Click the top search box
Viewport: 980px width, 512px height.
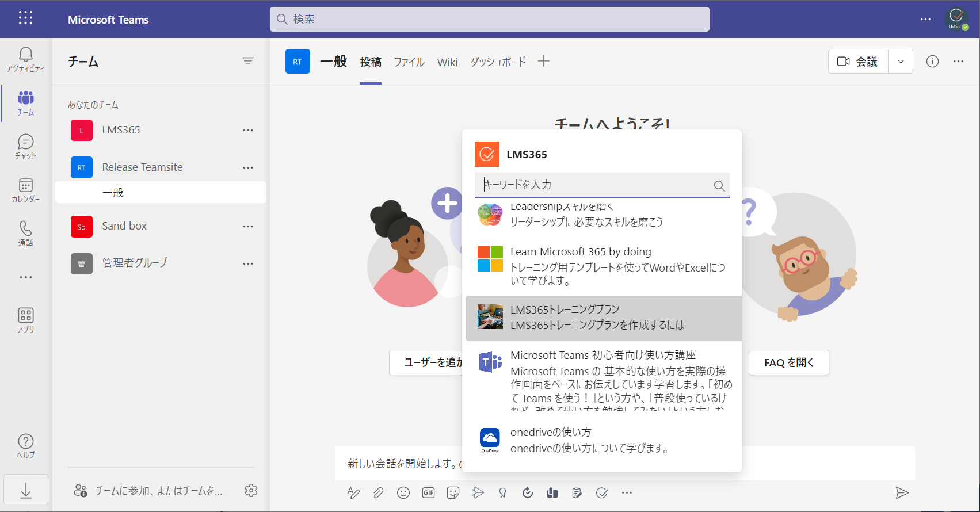pos(489,19)
